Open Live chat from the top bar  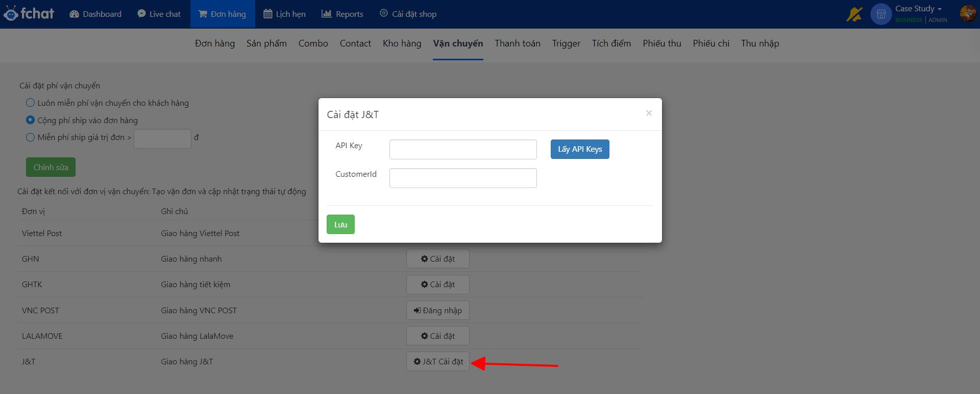(x=159, y=14)
